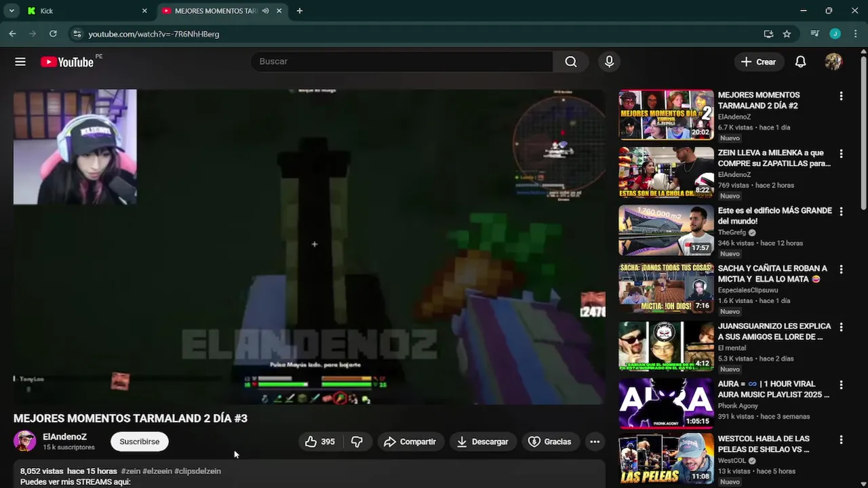Click the '8,052 vistas' description text
Screen dimensions: 868x488
(x=41, y=471)
